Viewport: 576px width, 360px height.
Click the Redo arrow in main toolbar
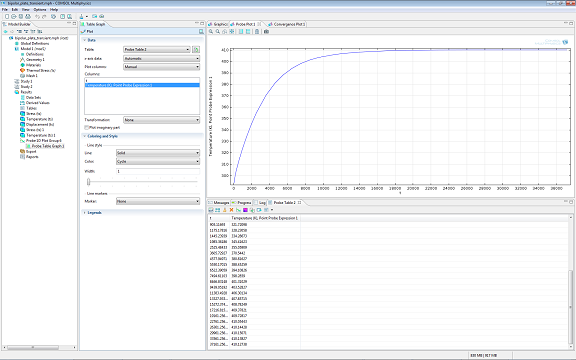coord(44,17)
